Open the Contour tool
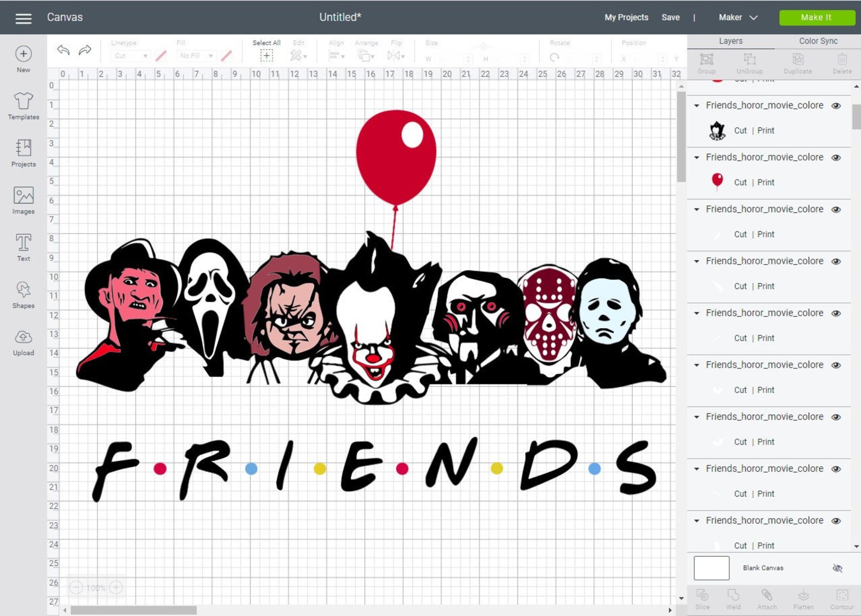 [x=842, y=599]
